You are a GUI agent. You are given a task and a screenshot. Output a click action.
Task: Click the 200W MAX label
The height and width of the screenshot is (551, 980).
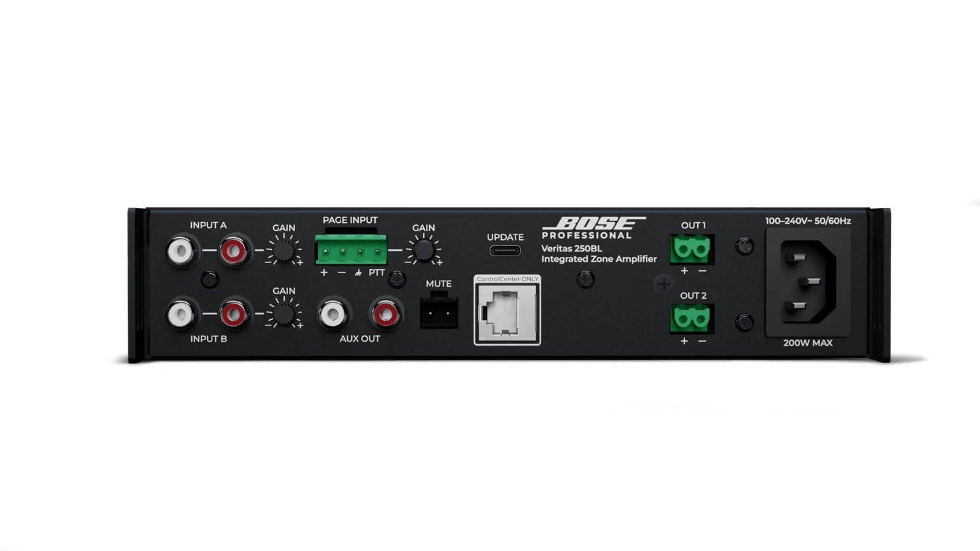tap(808, 343)
